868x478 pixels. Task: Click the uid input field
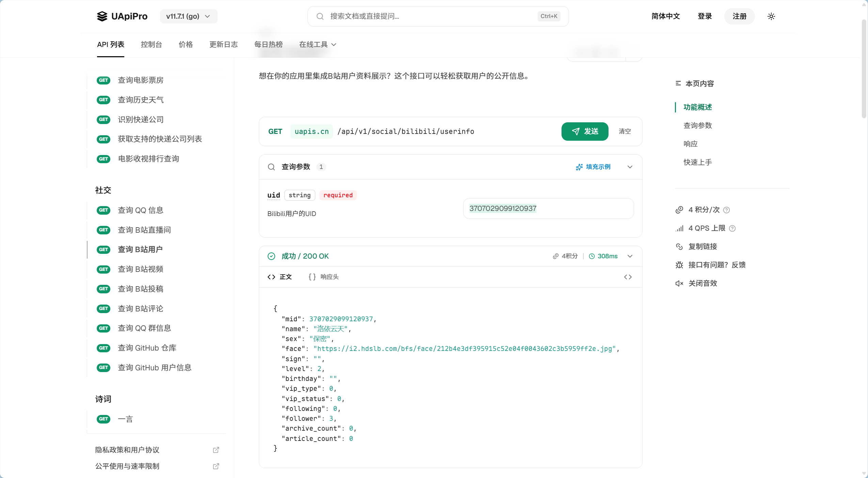[x=548, y=209]
